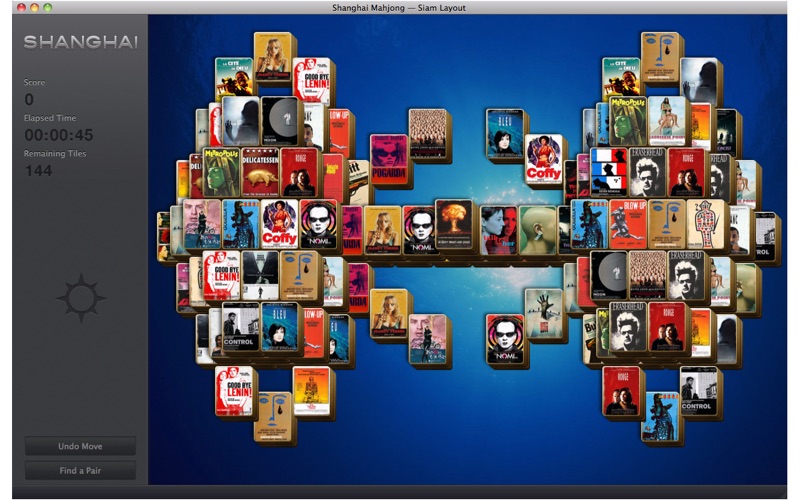Select the Rouge tile beside upper-right Eraserhead
Image resolution: width=800 pixels, height=500 pixels.
[x=686, y=172]
